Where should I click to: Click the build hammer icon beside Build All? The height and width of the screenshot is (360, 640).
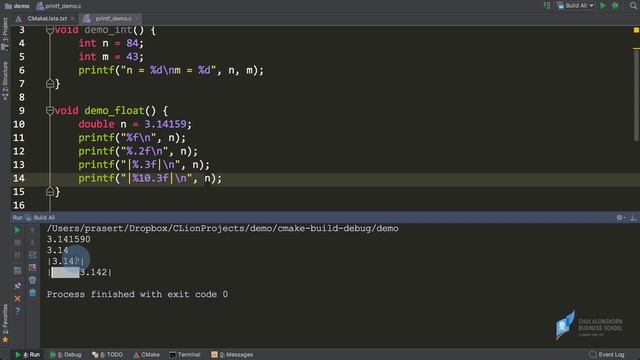tap(547, 6)
